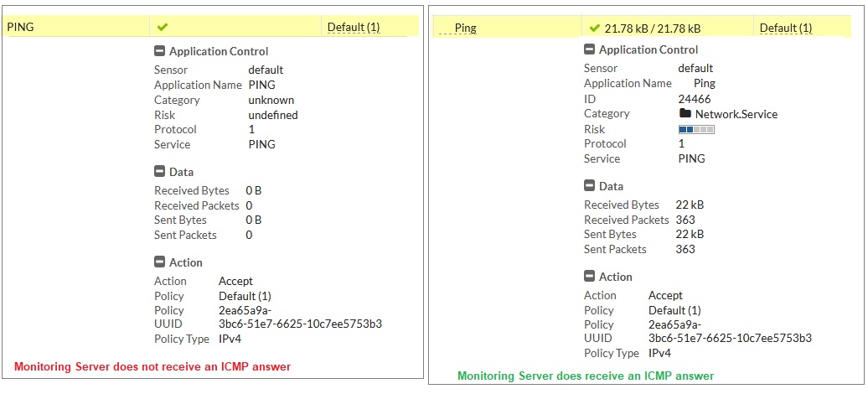Open the Default (1) link in left header row

(354, 27)
